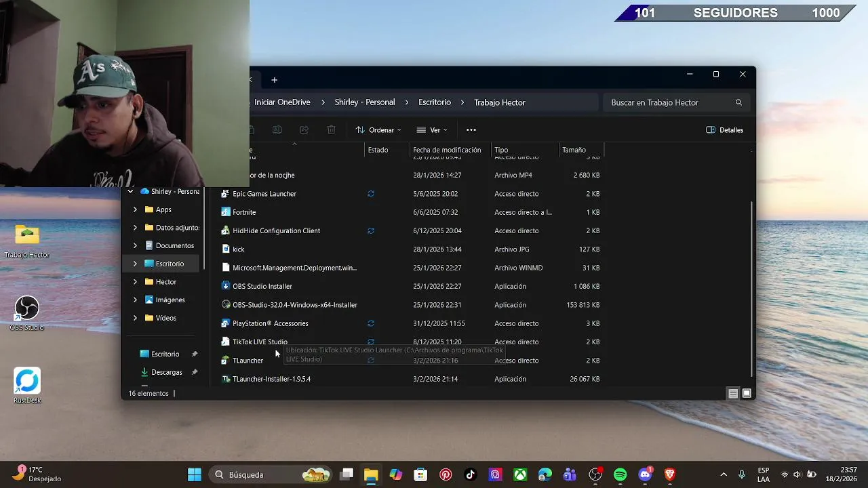Open the Ver view dropdown
This screenshot has height=488, width=868.
click(x=432, y=129)
